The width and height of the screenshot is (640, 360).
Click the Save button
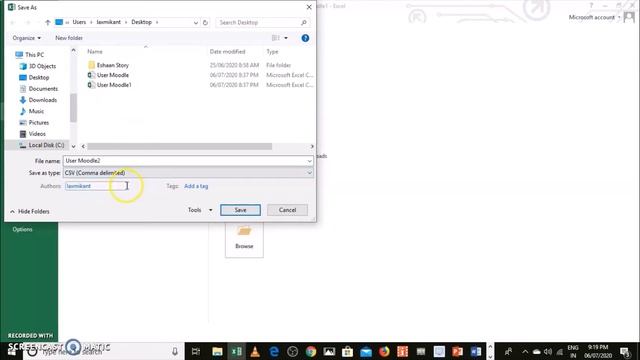(x=240, y=210)
